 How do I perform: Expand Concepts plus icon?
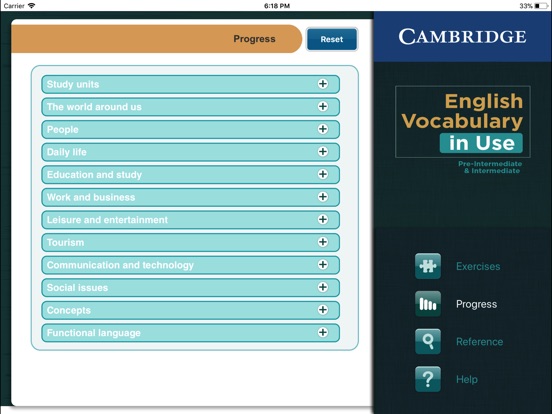(x=323, y=309)
